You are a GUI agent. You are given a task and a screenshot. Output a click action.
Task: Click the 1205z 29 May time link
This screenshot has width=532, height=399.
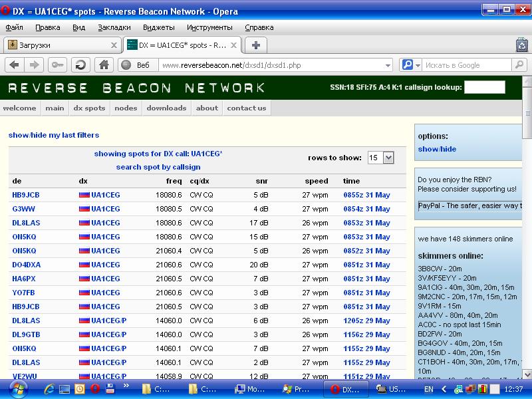click(367, 321)
